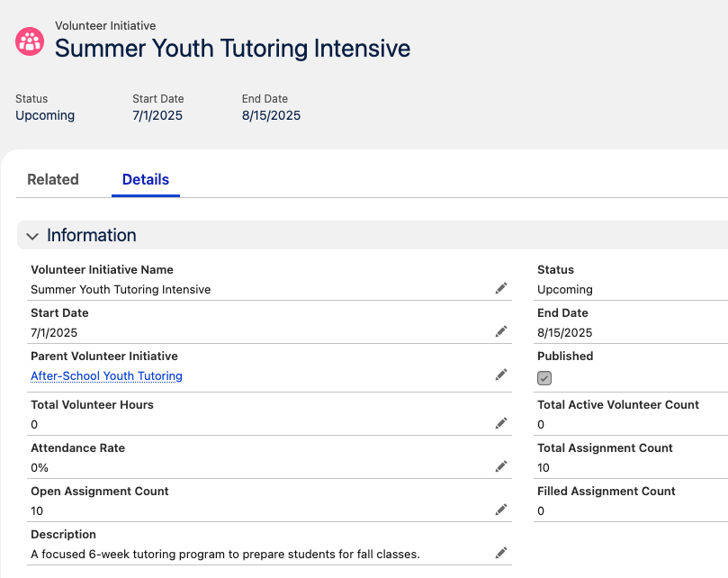This screenshot has height=578, width=728.
Task: Click the pink Volunteer Initiative record icon
Action: pos(29,40)
